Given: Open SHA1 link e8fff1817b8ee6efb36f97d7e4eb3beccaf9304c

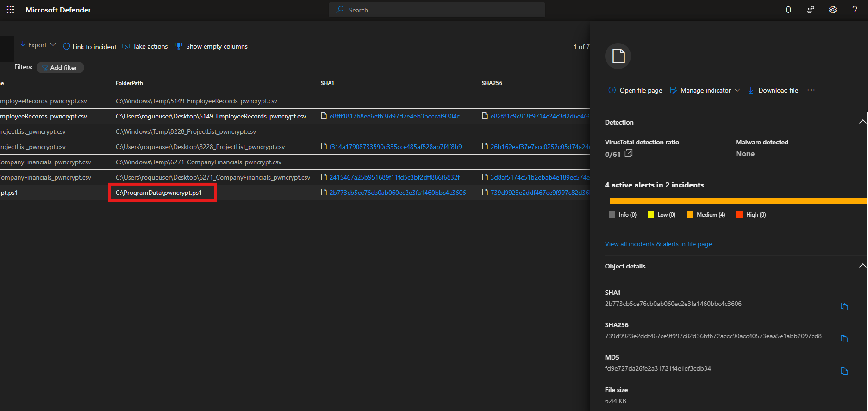Looking at the screenshot, I should 394,116.
